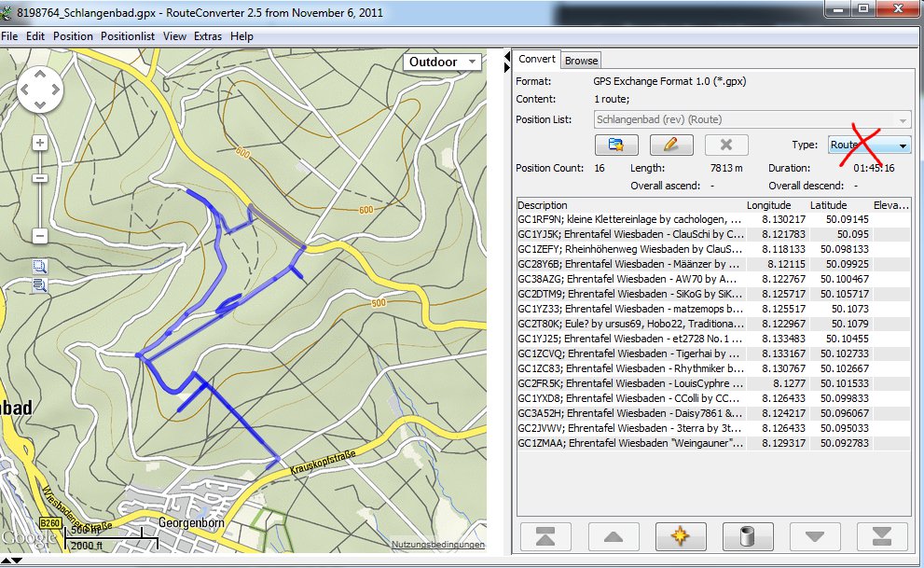924x568 pixels.
Task: Click the magnifier icon with list lines
Action: coord(39,285)
